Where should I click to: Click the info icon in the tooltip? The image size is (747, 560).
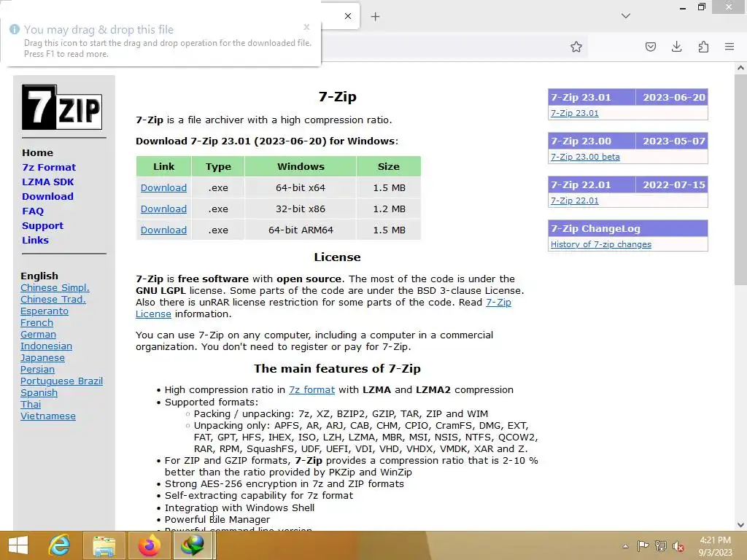pyautogui.click(x=15, y=29)
